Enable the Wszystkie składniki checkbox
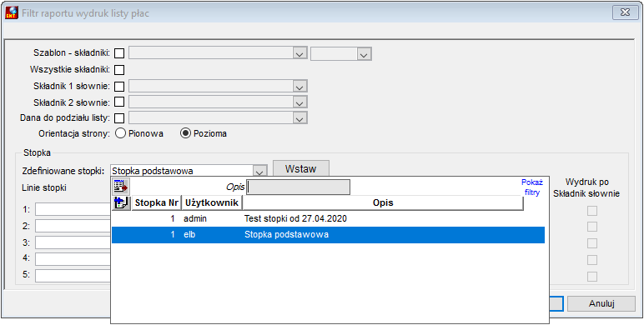The height and width of the screenshot is (325, 644). click(119, 70)
